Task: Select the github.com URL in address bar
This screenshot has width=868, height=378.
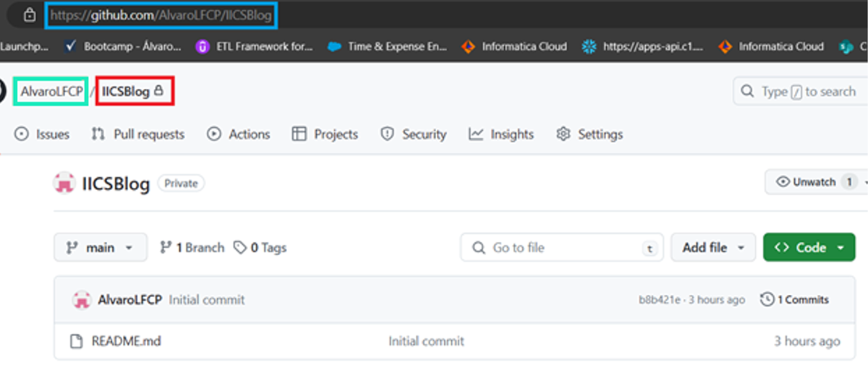Action: coord(162,15)
